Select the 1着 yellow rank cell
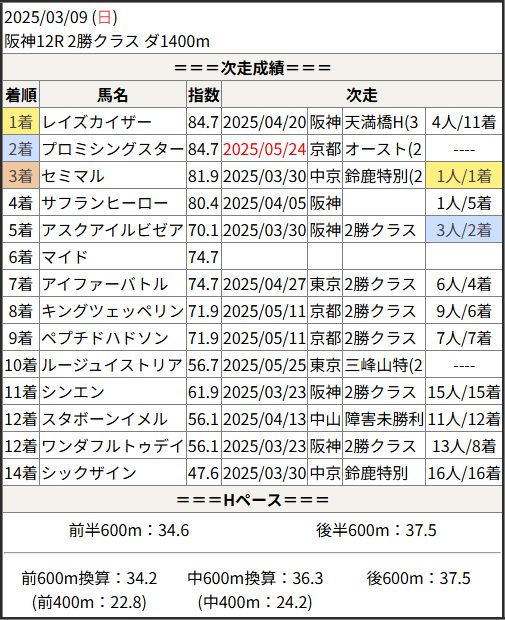Image resolution: width=505 pixels, height=620 pixels. [21, 121]
